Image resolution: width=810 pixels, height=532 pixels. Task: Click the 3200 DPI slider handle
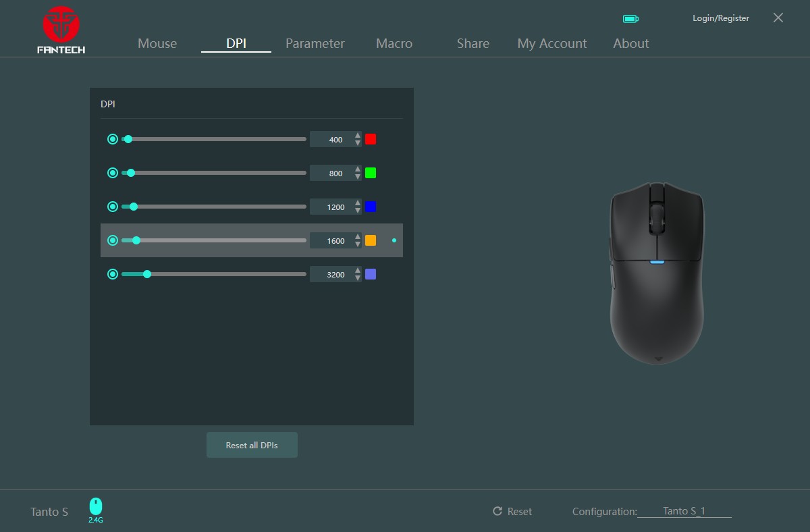tap(147, 274)
